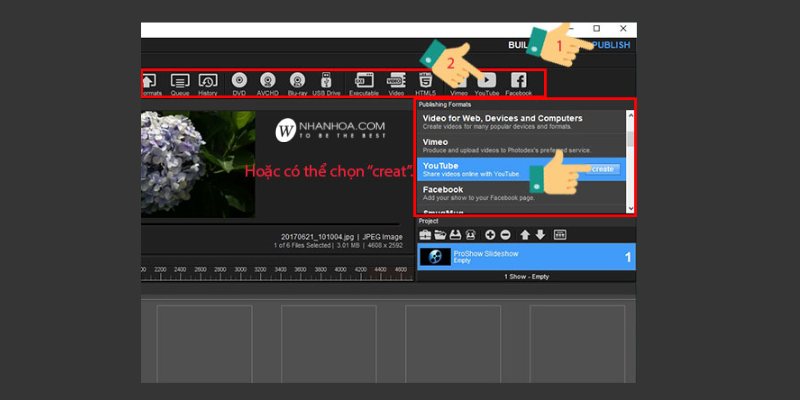The height and width of the screenshot is (400, 800).
Task: Move the show down with the arrow icon
Action: pos(540,235)
